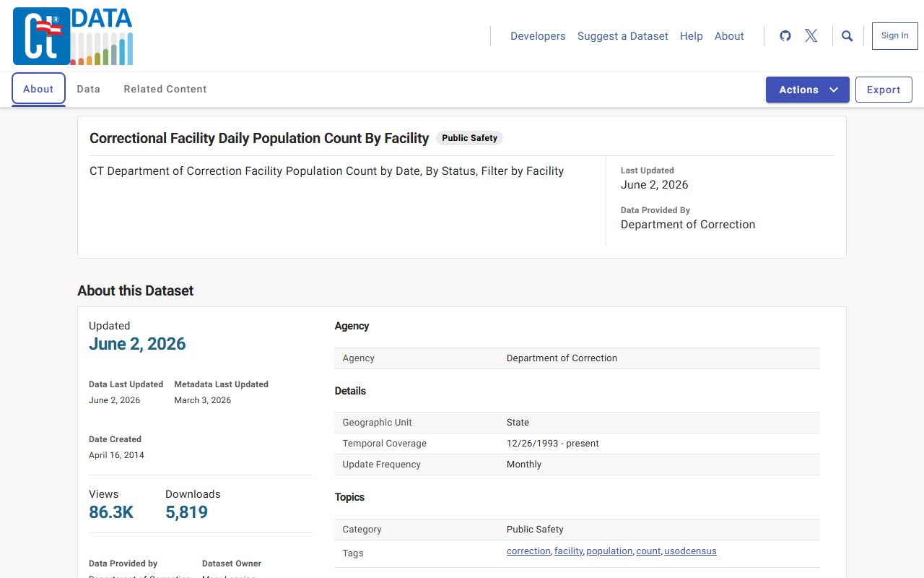Click the facility tag link
Viewport: 924px width, 578px height.
point(568,551)
